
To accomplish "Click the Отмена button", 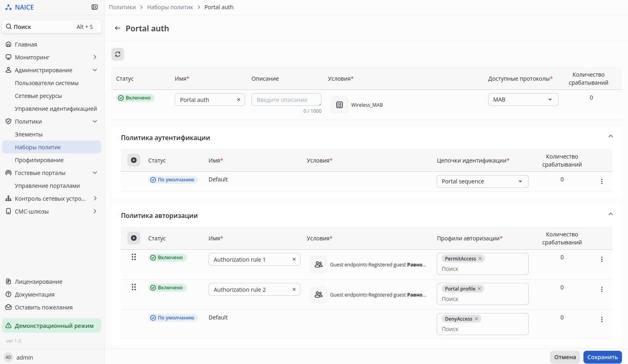I will (565, 357).
